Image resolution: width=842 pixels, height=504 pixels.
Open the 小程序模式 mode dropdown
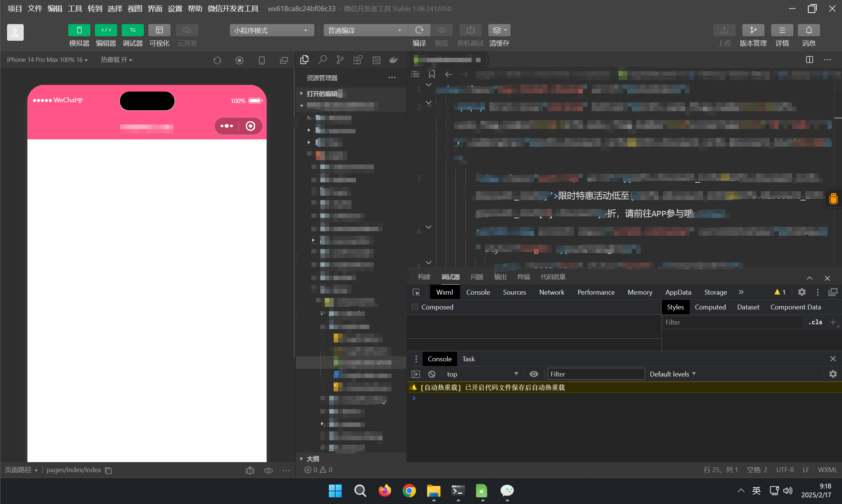271,30
